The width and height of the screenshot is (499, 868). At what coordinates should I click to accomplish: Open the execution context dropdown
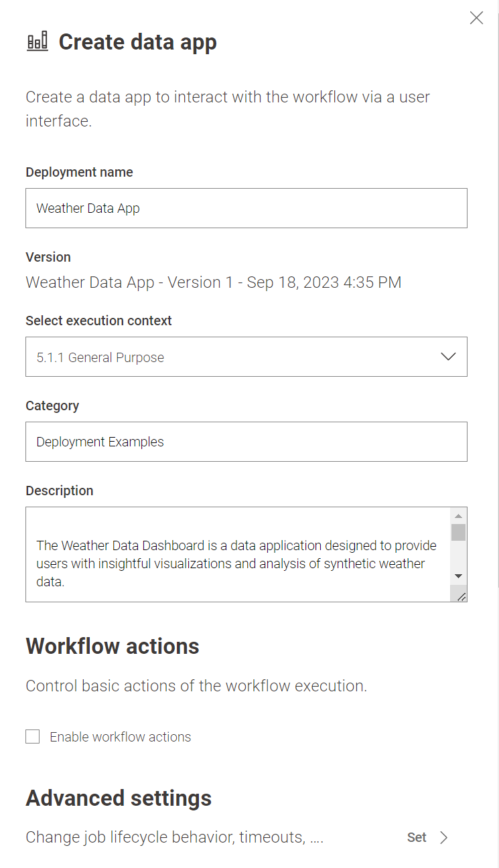coord(246,357)
